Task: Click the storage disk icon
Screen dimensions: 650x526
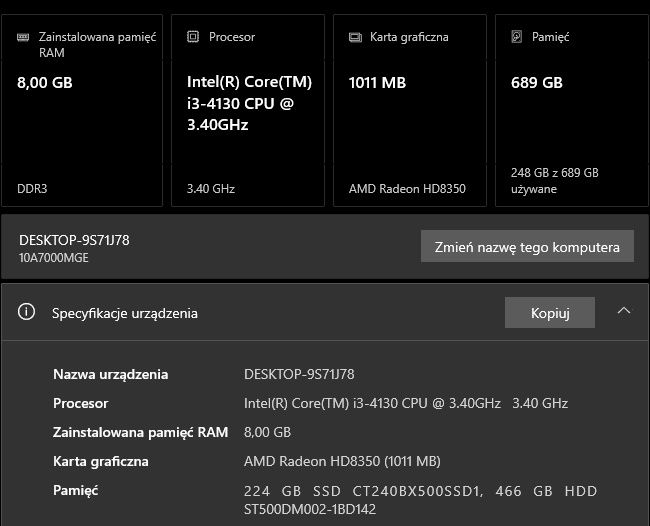Action: coord(516,37)
